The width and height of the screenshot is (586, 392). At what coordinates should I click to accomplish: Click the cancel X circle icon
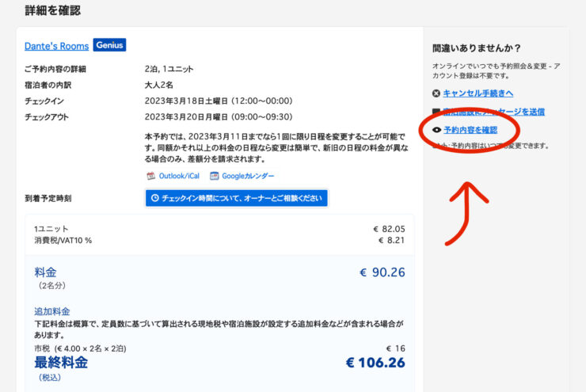(x=436, y=93)
